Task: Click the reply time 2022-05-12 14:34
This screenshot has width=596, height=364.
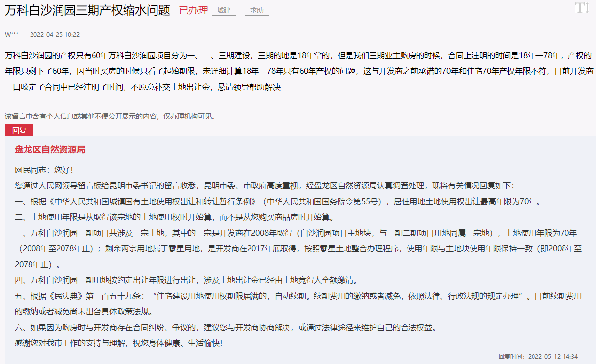Action: pyautogui.click(x=538, y=356)
